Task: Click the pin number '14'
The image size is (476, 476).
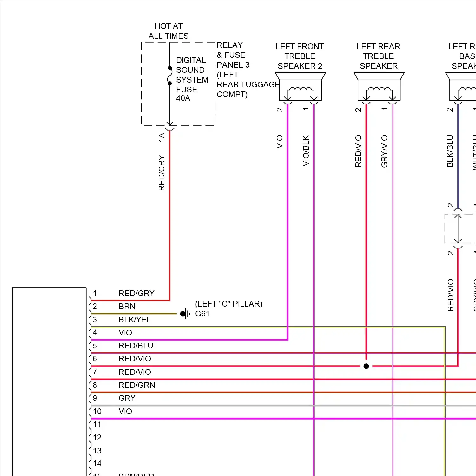Action: [97, 464]
